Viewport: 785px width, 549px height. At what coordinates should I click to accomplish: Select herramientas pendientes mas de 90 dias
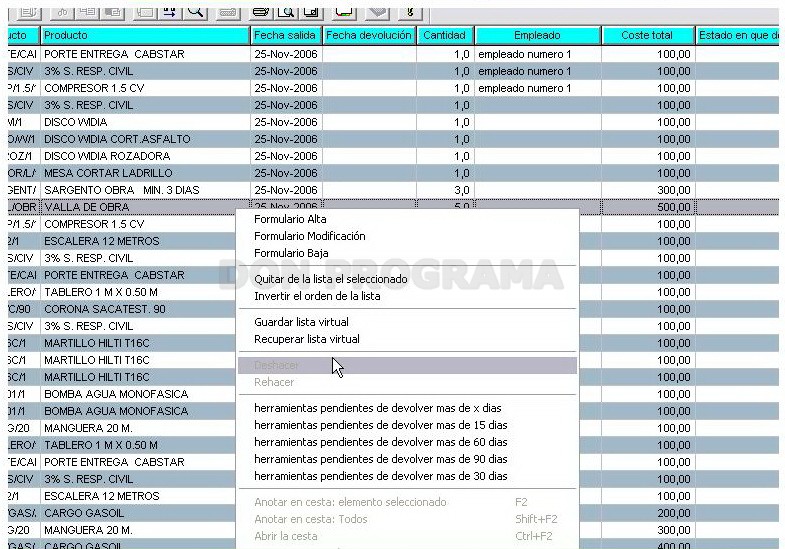[381, 459]
